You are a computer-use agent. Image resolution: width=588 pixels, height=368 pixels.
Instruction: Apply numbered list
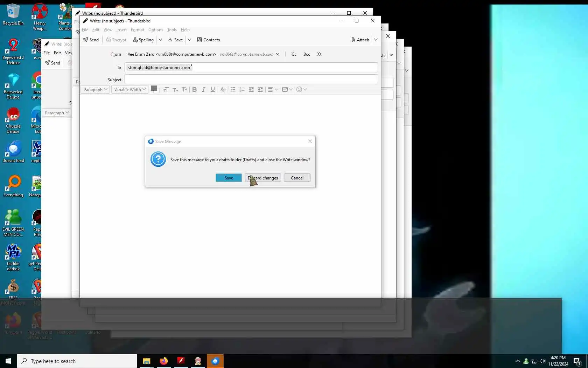tap(242, 89)
